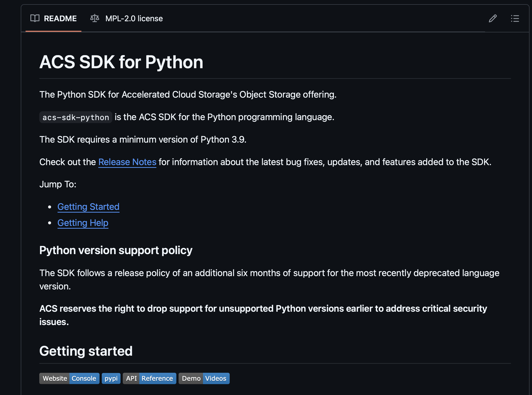This screenshot has width=532, height=395.
Task: Jump to Getting Started link
Action: (88, 207)
